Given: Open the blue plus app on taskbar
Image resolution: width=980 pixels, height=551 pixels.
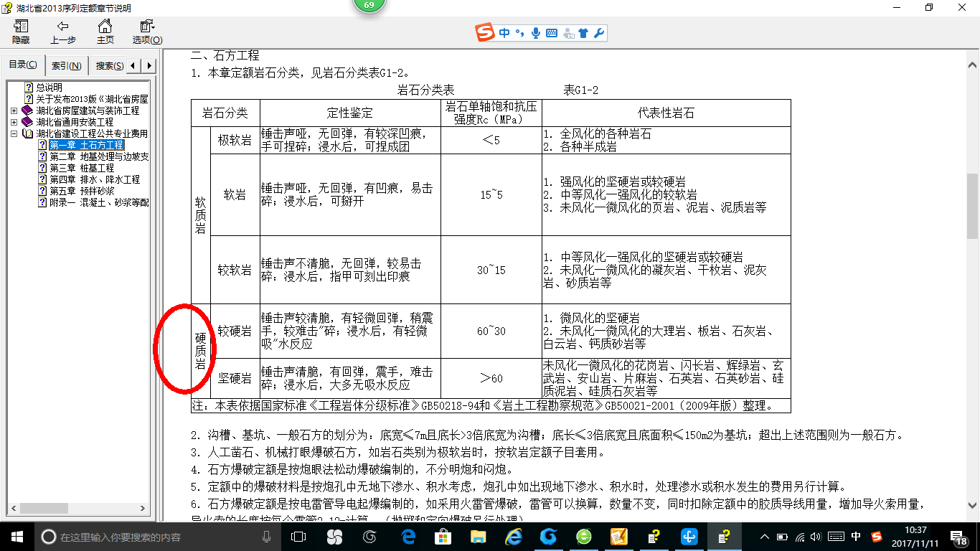Looking at the screenshot, I should click(689, 536).
